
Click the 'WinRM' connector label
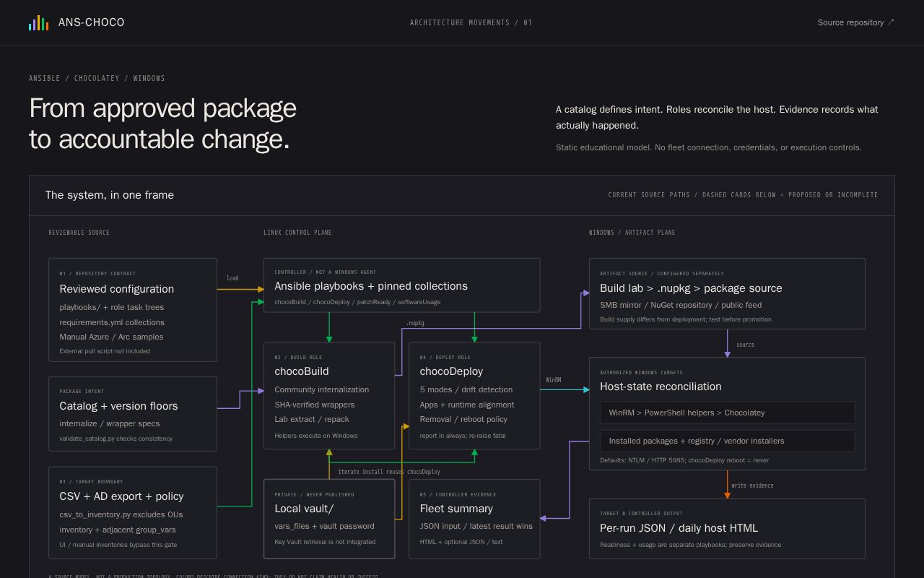553,380
